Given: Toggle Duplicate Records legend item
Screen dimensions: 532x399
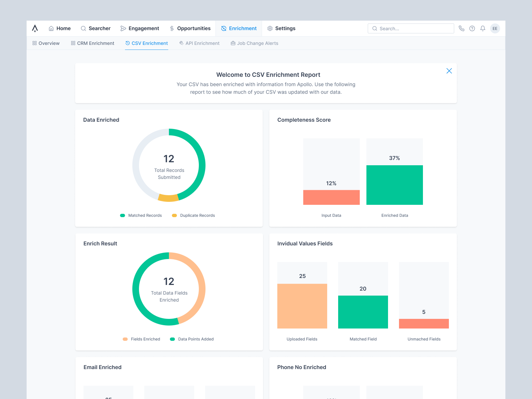Looking at the screenshot, I should [x=194, y=215].
